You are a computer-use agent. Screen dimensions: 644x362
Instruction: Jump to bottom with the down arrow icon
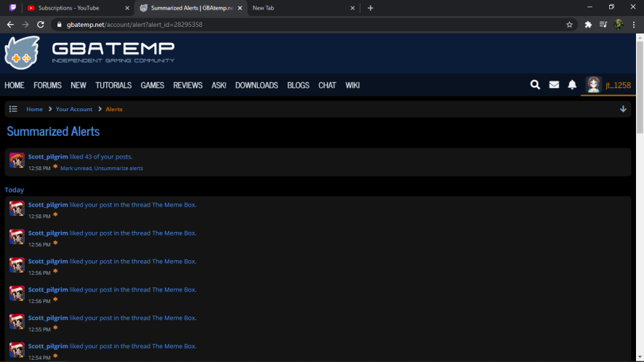click(623, 109)
